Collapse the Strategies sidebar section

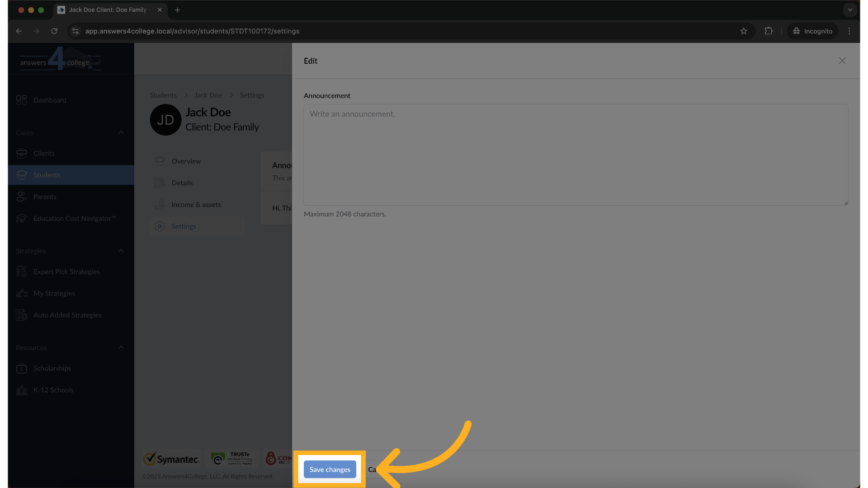121,251
